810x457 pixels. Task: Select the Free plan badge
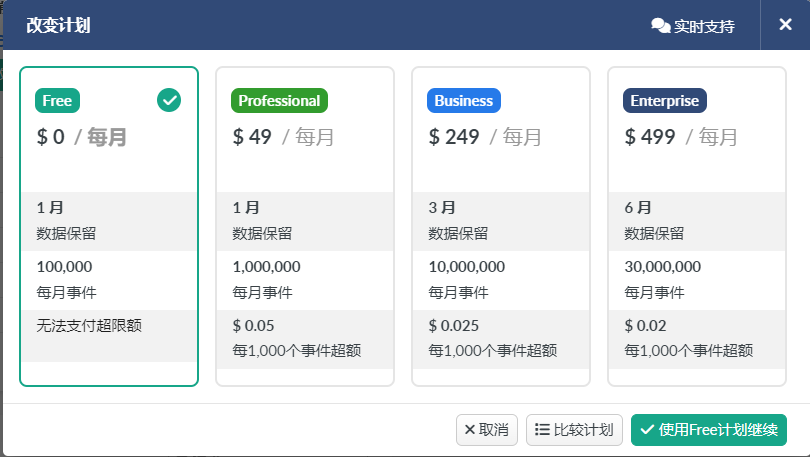(58, 101)
